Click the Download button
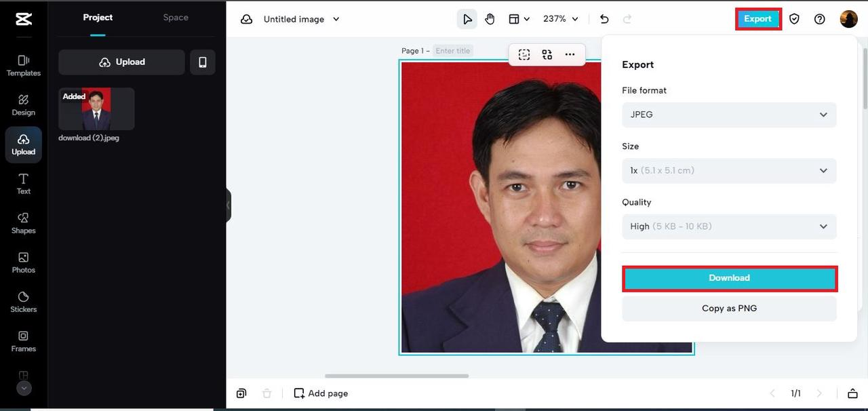 tap(730, 278)
